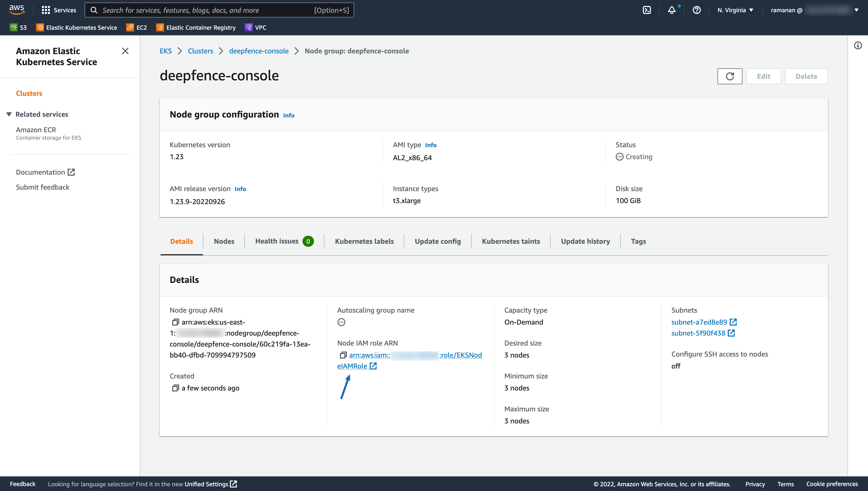This screenshot has width=868, height=491.
Task: Click the Feedback footer link
Action: pos(23,484)
